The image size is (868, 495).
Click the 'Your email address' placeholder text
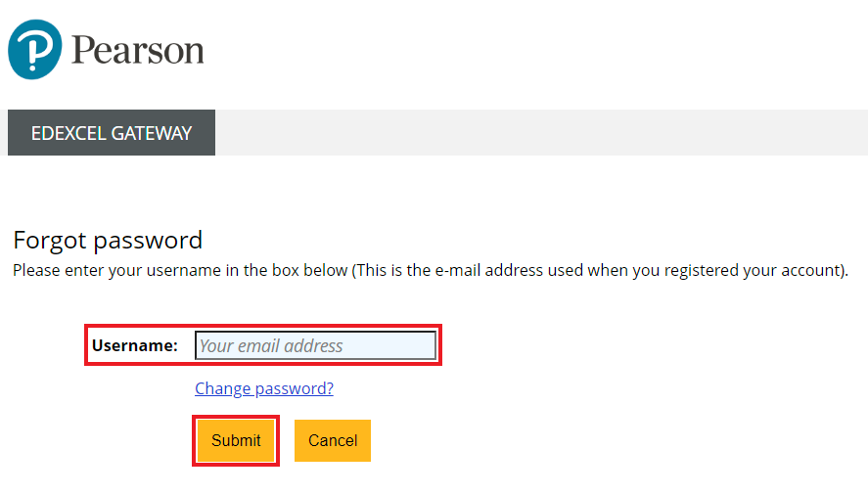[271, 345]
